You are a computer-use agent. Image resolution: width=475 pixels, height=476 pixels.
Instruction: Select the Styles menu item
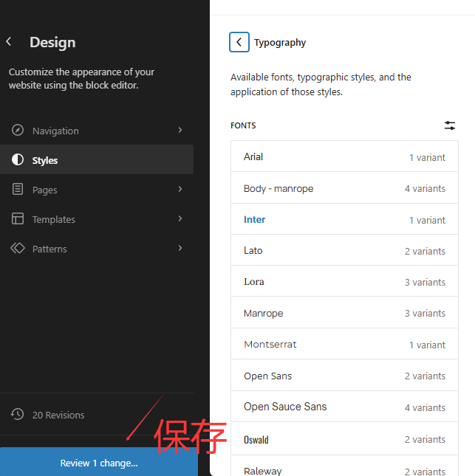coord(96,160)
